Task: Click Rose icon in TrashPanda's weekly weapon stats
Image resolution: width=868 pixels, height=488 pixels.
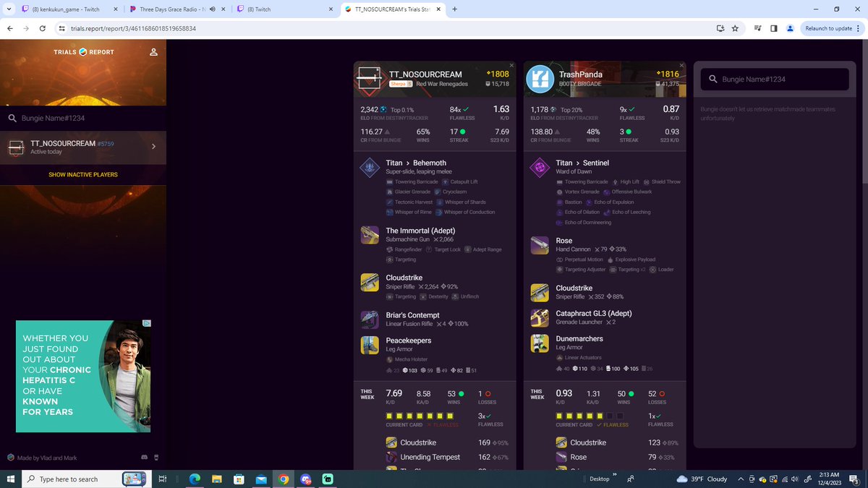Action: 561,457
